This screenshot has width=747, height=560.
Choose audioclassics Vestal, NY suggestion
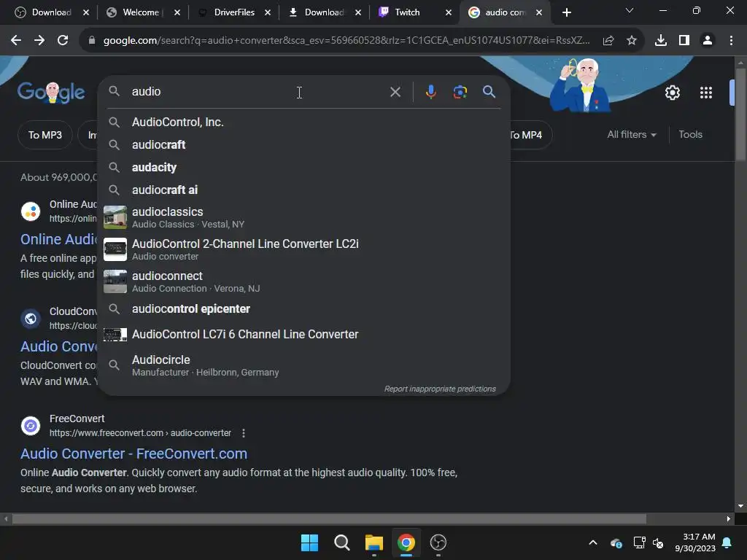304,217
